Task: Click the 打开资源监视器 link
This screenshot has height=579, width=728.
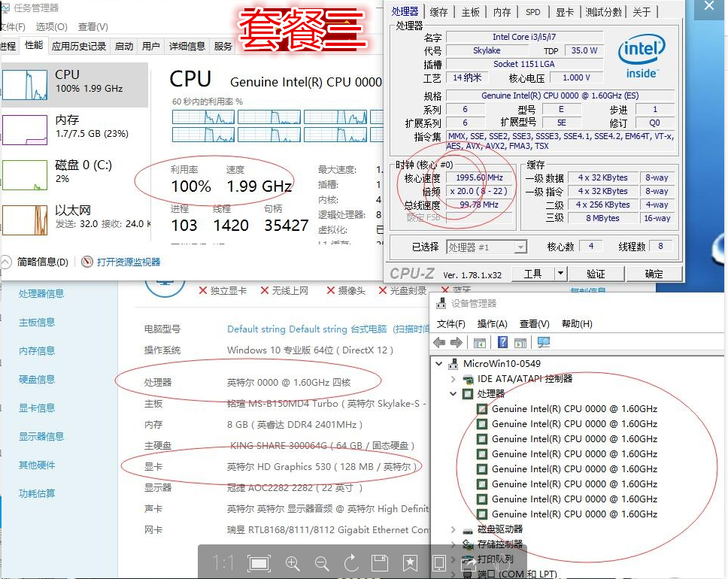Action: [x=128, y=262]
